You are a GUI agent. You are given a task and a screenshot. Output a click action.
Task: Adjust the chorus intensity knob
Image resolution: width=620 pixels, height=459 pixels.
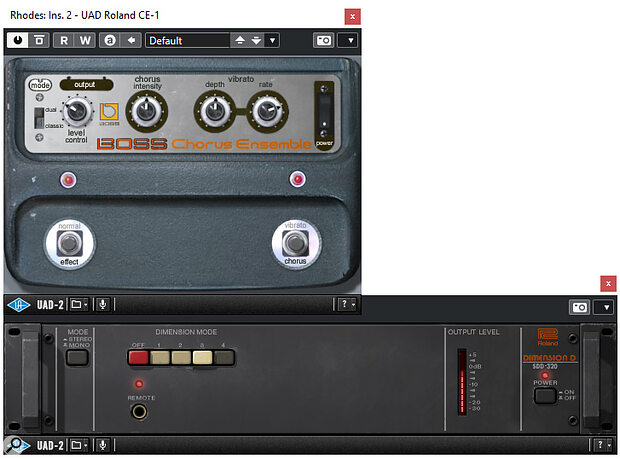(x=147, y=111)
